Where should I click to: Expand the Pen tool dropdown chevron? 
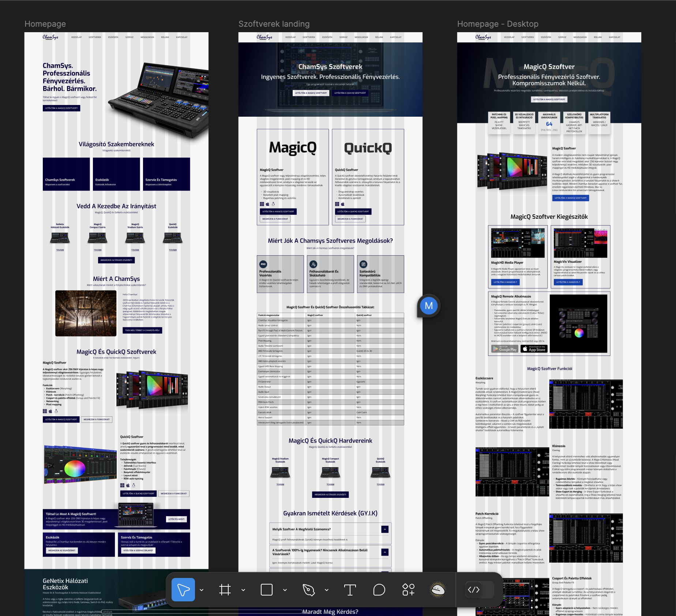point(327,590)
